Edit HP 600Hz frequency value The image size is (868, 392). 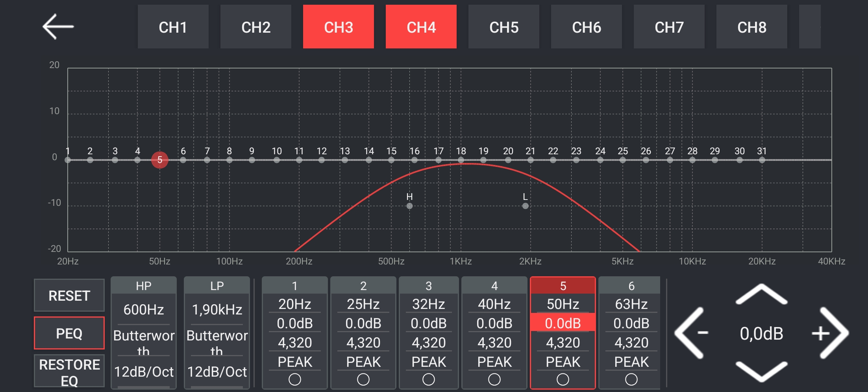click(x=144, y=310)
